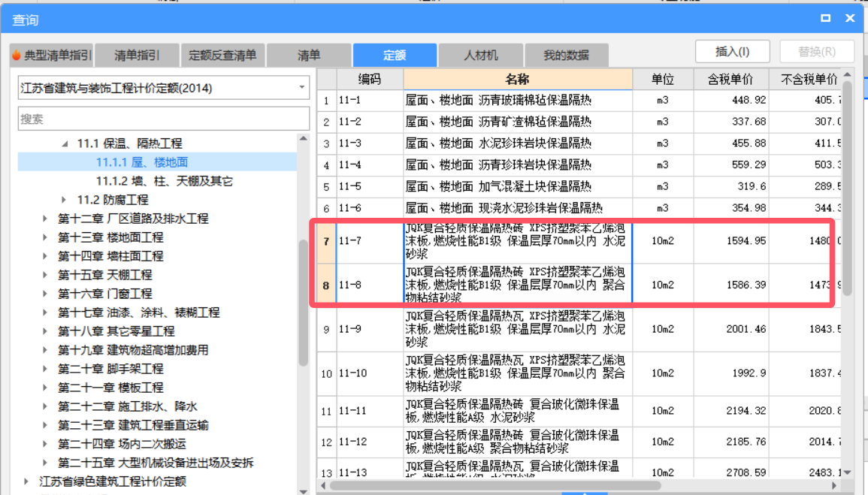Click the 不含税单价 column header
The width and height of the screenshot is (868, 495).
806,80
